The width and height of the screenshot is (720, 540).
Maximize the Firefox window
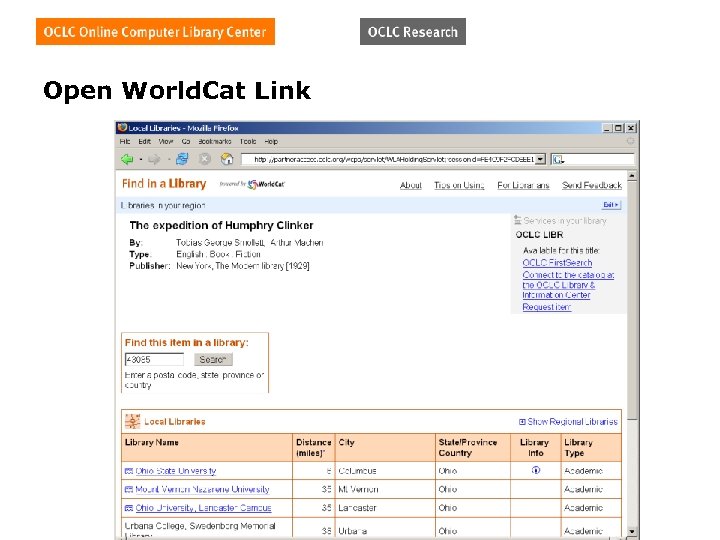click(x=619, y=128)
